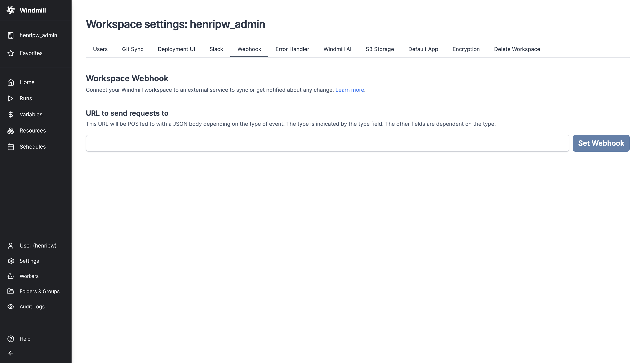Open the Windmill AI tab
The width and height of the screenshot is (644, 363).
337,49
